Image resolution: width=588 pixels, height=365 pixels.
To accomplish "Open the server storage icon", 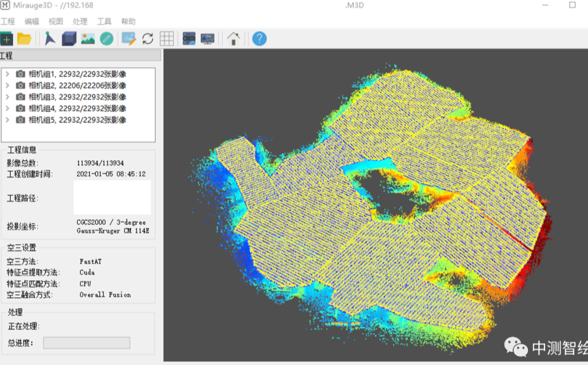I will pyautogui.click(x=189, y=39).
